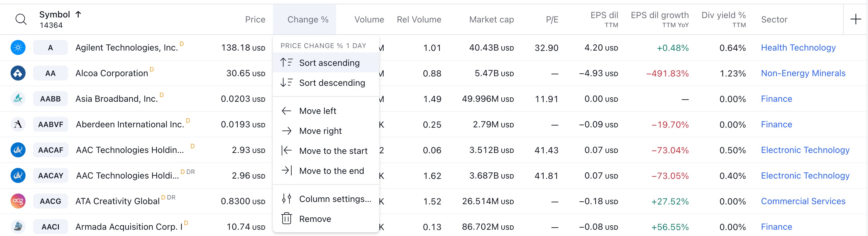Select Move to the end option
Viewport: 868px width, 236px height.
[331, 171]
